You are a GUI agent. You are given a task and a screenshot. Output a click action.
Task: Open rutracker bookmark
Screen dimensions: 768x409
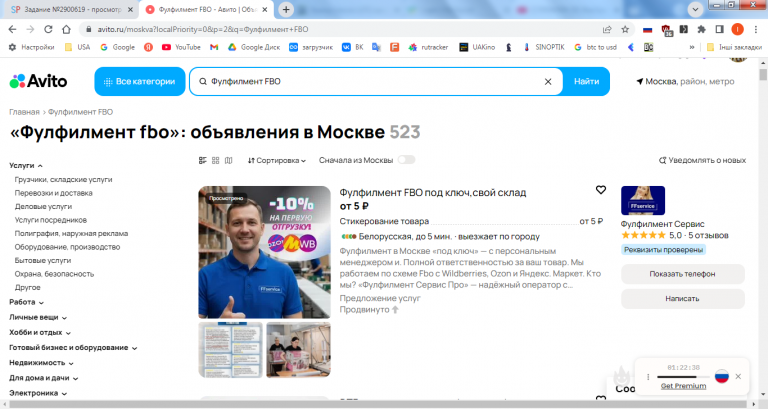pos(429,47)
